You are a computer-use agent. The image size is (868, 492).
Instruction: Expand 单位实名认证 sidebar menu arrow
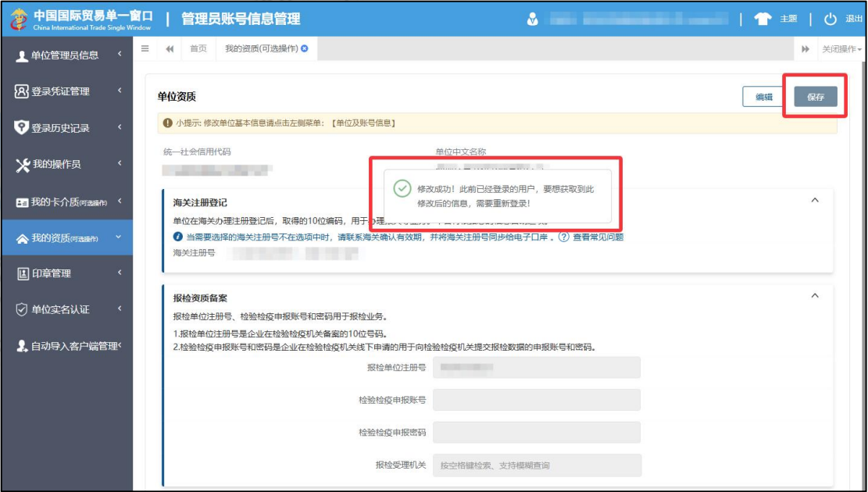click(120, 308)
